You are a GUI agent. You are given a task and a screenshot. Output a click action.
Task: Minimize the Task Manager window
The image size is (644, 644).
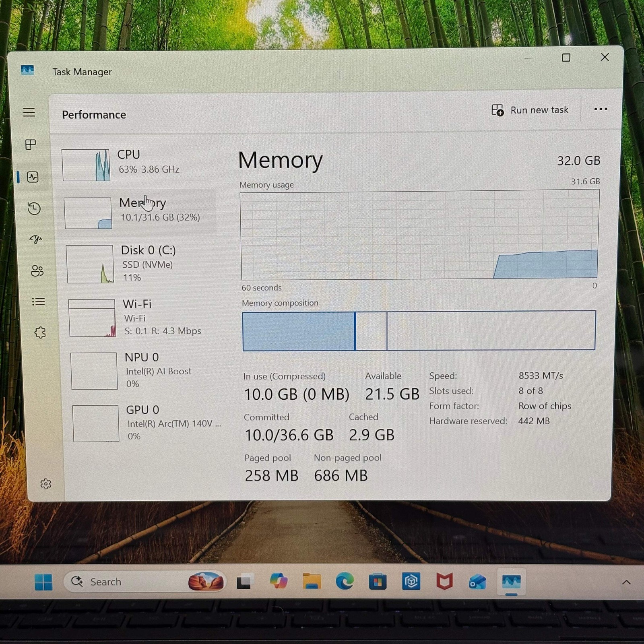click(x=528, y=58)
